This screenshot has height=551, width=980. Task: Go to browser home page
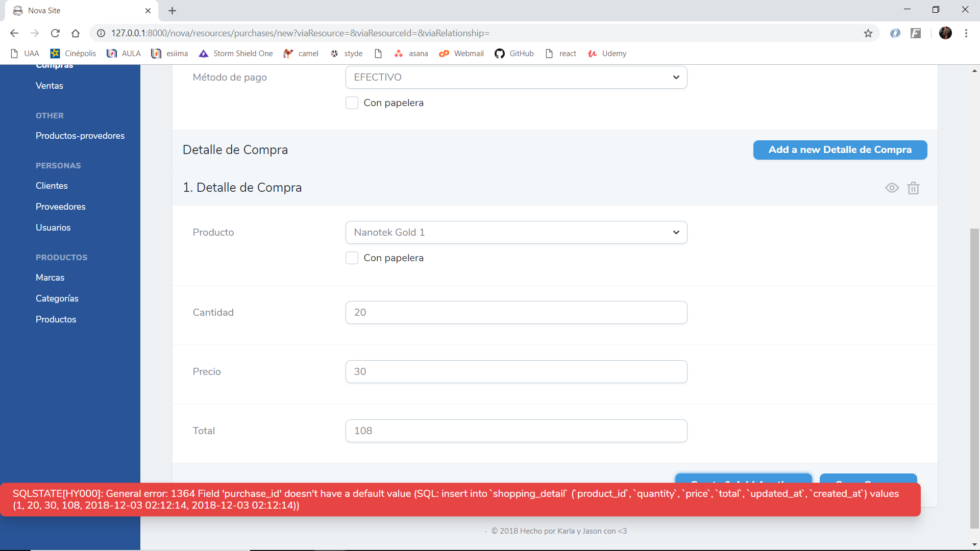pyautogui.click(x=76, y=33)
